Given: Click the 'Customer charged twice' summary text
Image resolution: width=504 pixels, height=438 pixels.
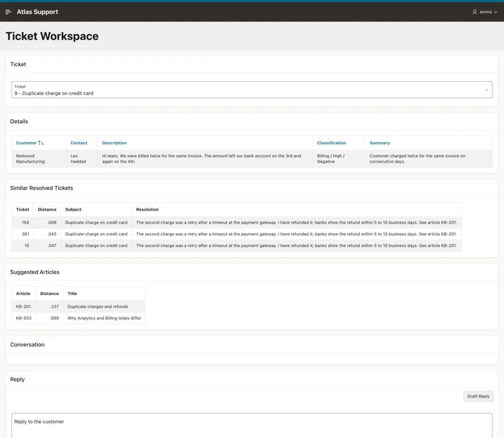Looking at the screenshot, I should click(417, 159).
